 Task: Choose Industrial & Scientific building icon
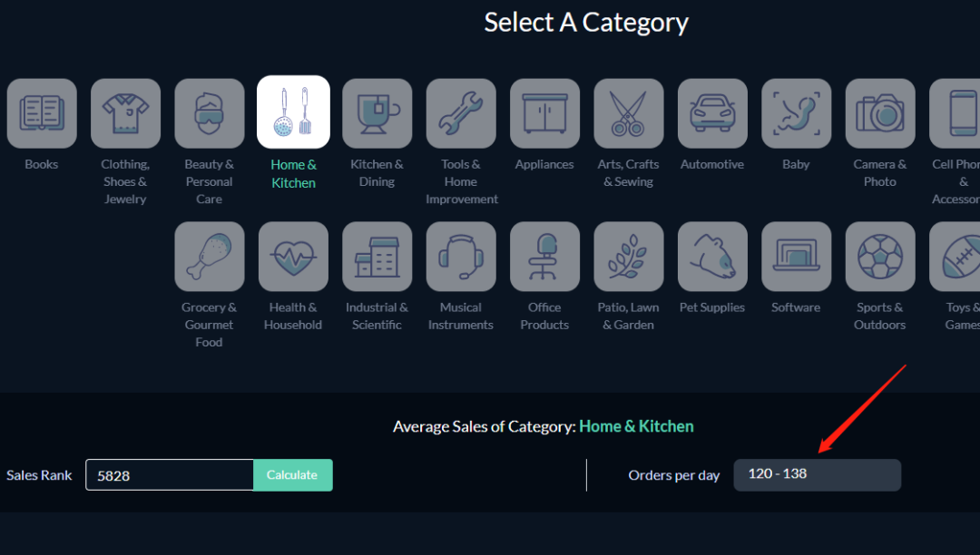377,256
